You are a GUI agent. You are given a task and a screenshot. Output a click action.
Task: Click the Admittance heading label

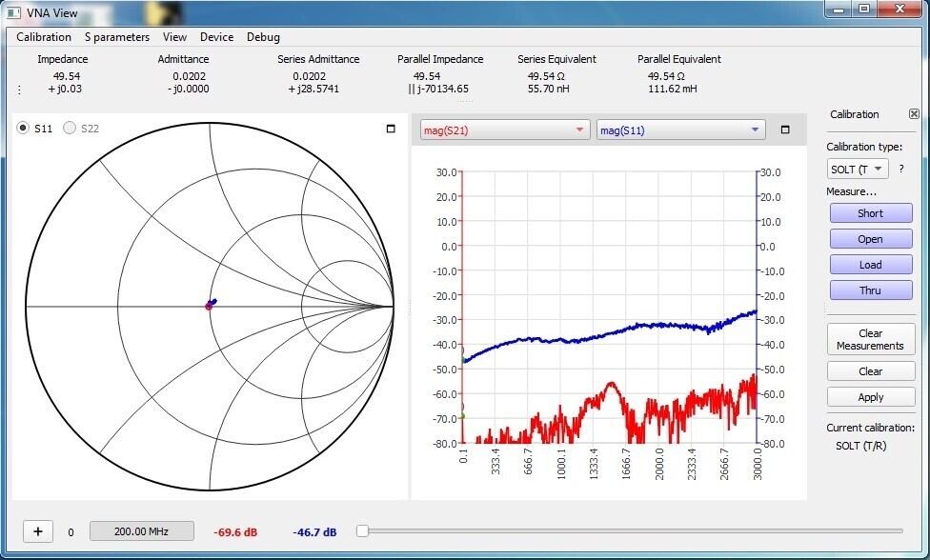pyautogui.click(x=183, y=59)
